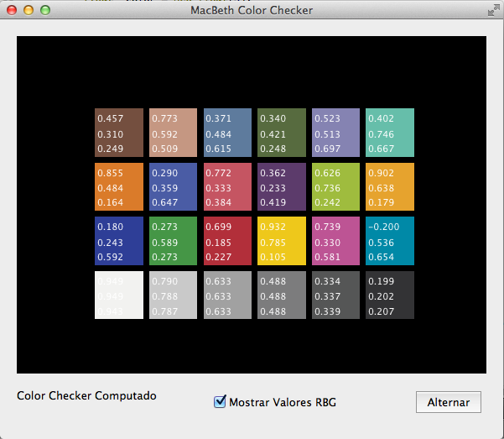
Task: Pick the teal swatch with 0.402
Action: (390, 133)
